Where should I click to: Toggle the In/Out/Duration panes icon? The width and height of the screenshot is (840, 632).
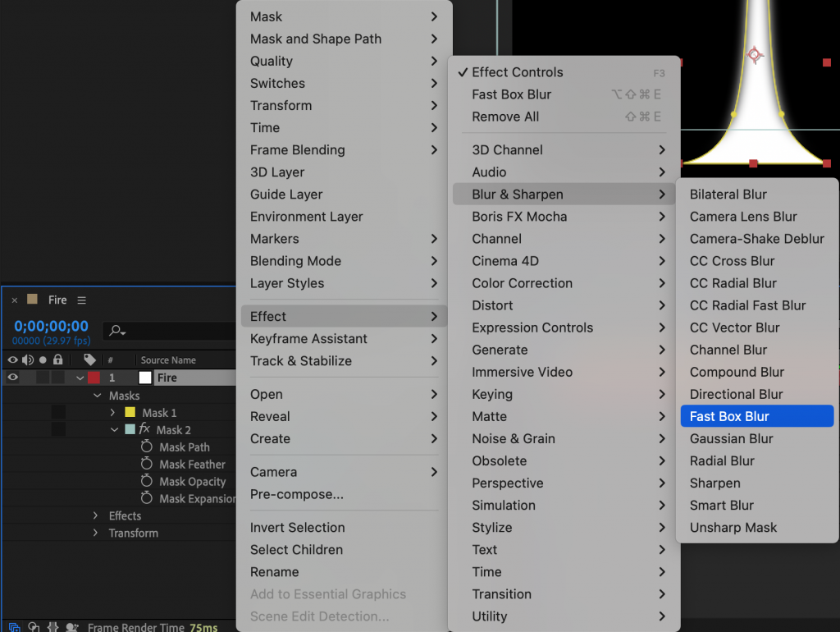(x=52, y=626)
